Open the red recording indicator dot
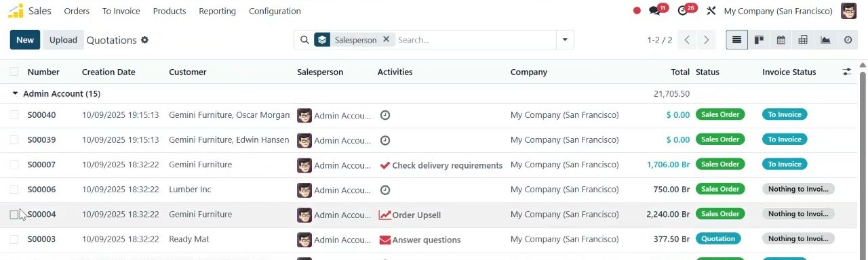The width and height of the screenshot is (868, 260). tap(637, 11)
